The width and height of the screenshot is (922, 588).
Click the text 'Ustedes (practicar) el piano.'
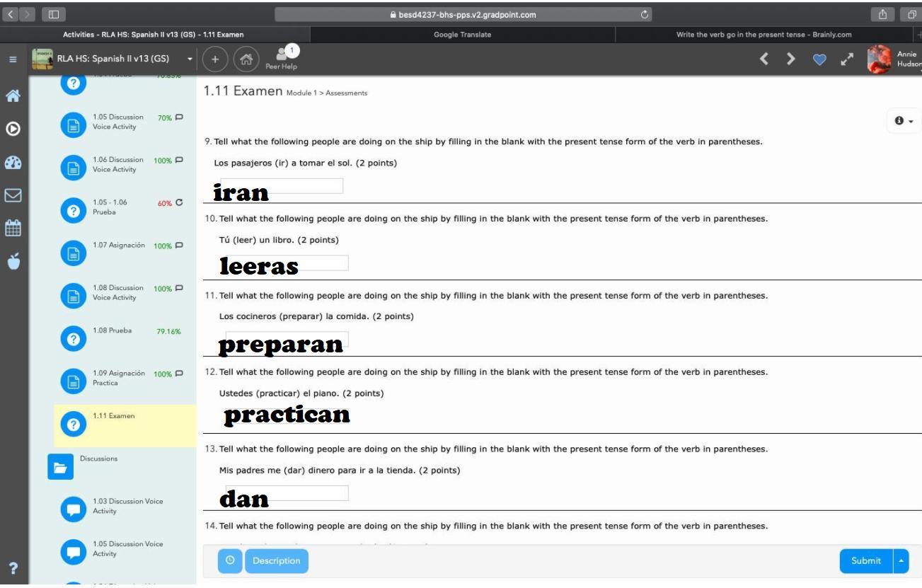coord(280,393)
